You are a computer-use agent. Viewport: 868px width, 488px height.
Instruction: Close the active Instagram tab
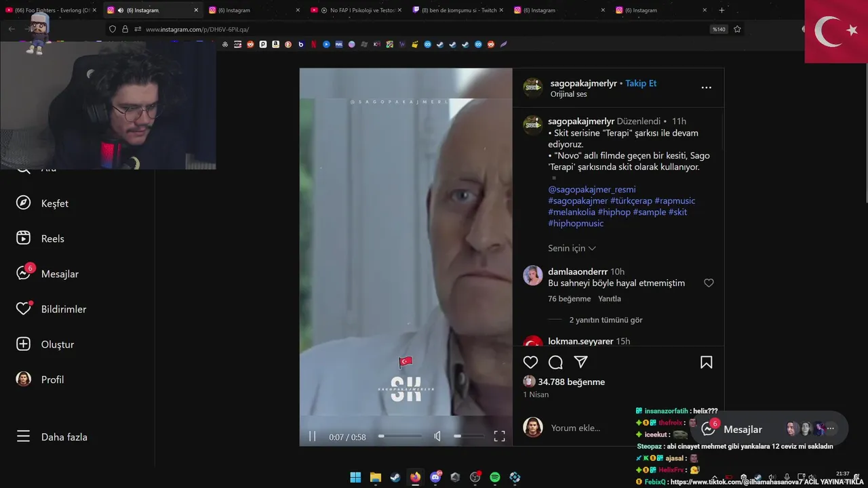[x=196, y=10]
